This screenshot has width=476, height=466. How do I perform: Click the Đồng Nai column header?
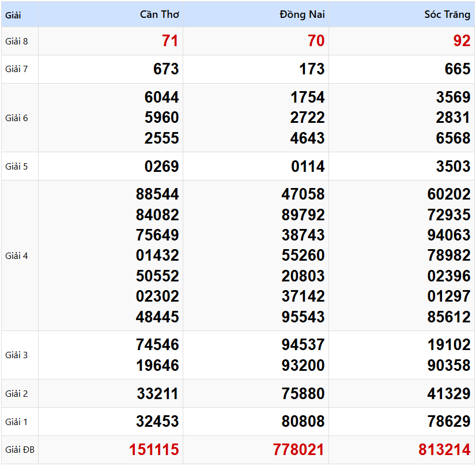pos(302,14)
